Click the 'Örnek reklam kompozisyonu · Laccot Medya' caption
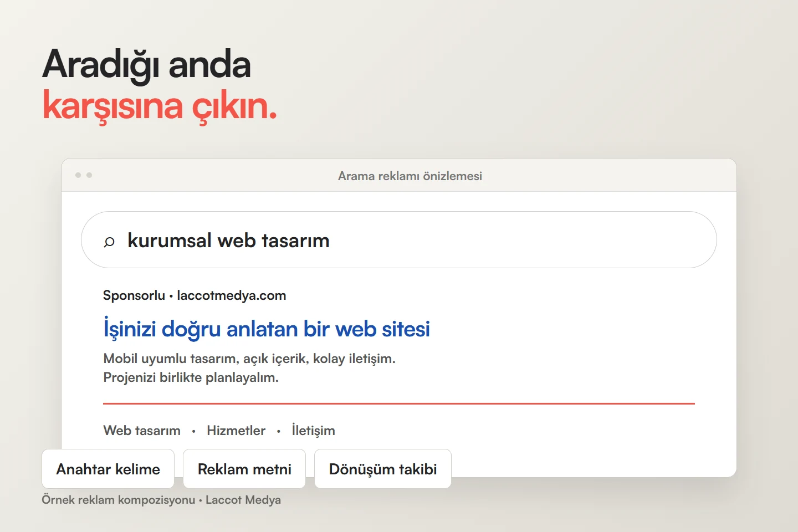The width and height of the screenshot is (798, 532). point(161,500)
